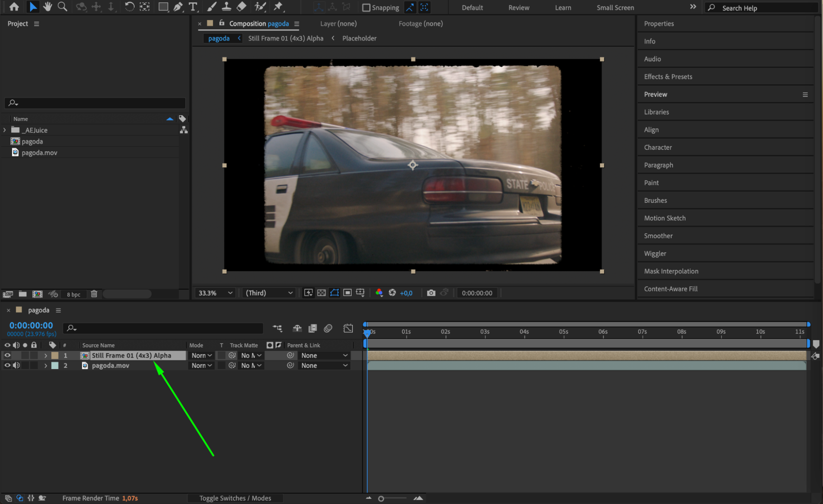This screenshot has width=823, height=504.
Task: Toggle transparency grid in viewer
Action: (322, 293)
